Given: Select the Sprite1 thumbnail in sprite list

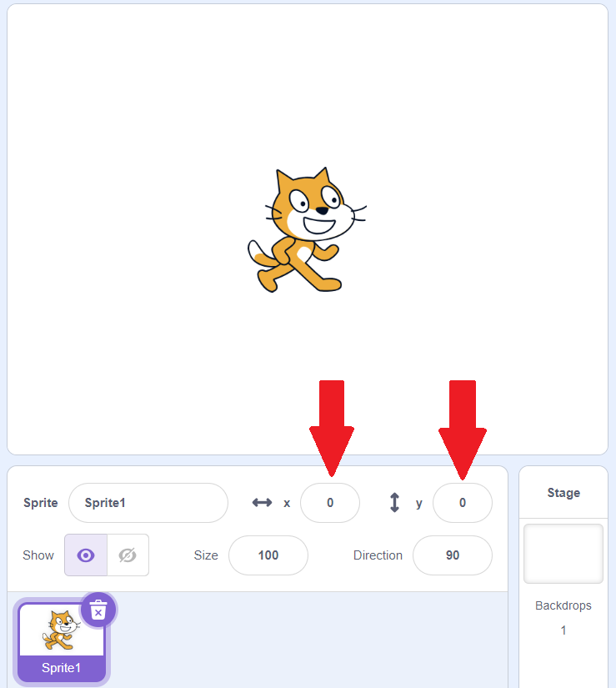Looking at the screenshot, I should point(62,642).
